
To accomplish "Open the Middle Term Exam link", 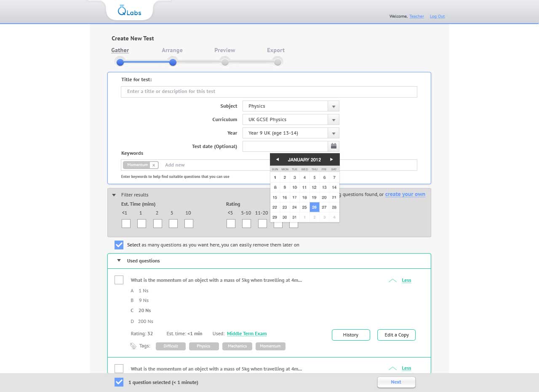I will tap(246, 334).
